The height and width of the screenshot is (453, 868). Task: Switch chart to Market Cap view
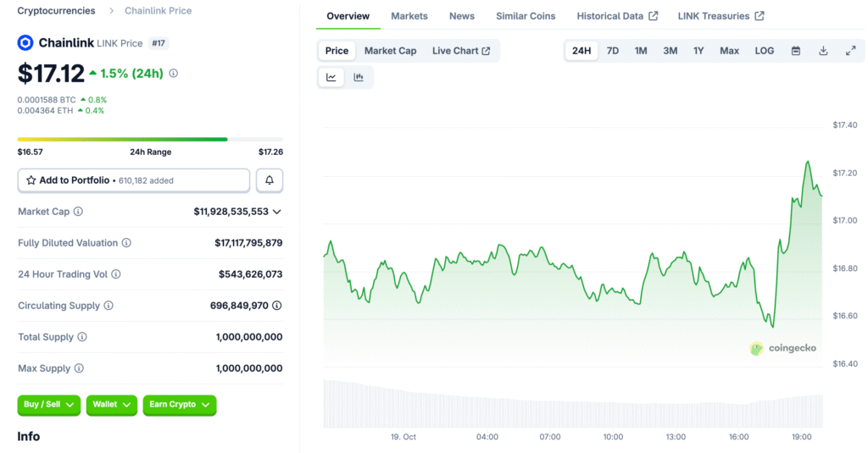[x=390, y=51]
